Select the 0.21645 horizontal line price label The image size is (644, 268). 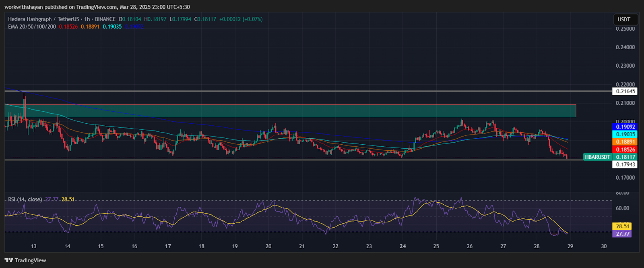pos(625,91)
